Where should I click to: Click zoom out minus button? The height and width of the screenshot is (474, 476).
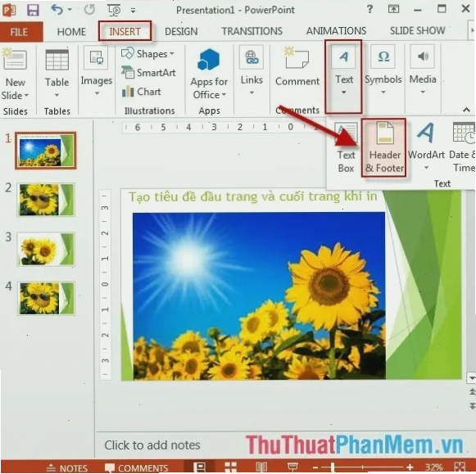315,467
